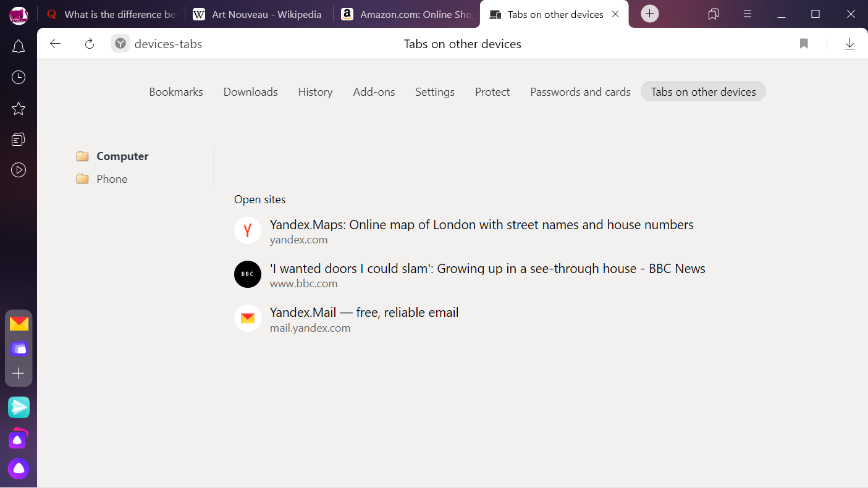This screenshot has width=868, height=488.
Task: Open the teal messenger arrow icon
Action: point(19,407)
